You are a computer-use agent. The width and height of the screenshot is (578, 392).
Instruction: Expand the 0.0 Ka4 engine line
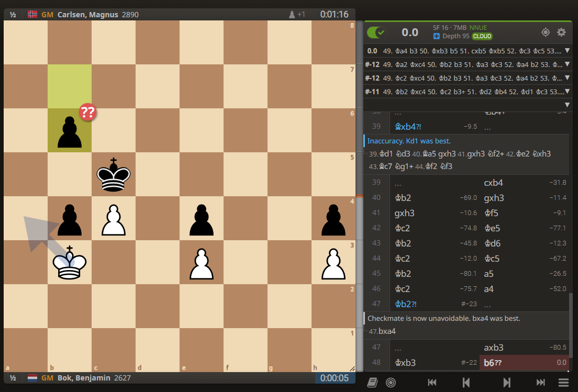click(x=567, y=51)
